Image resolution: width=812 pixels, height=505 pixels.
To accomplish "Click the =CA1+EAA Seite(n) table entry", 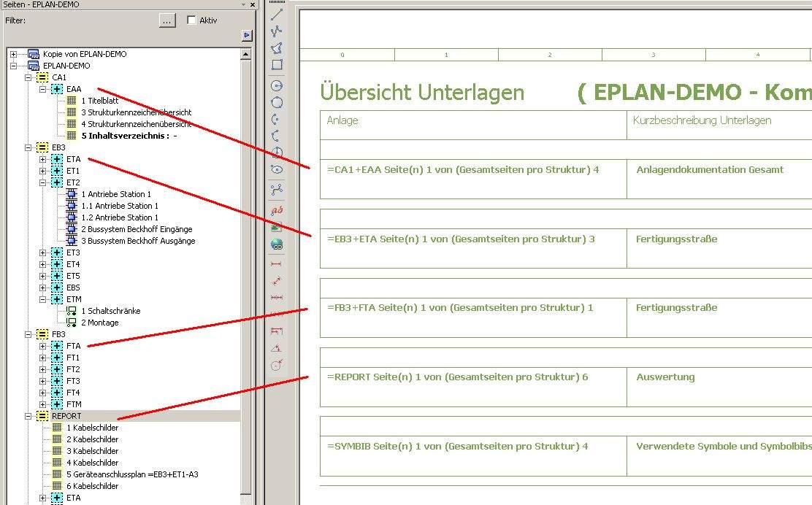I will [x=463, y=170].
